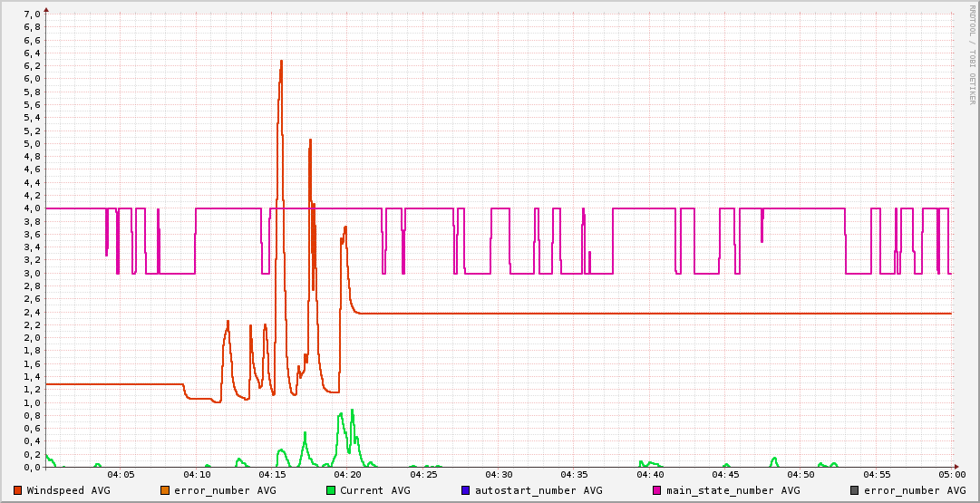Click the 04:25 time axis label

click(423, 475)
